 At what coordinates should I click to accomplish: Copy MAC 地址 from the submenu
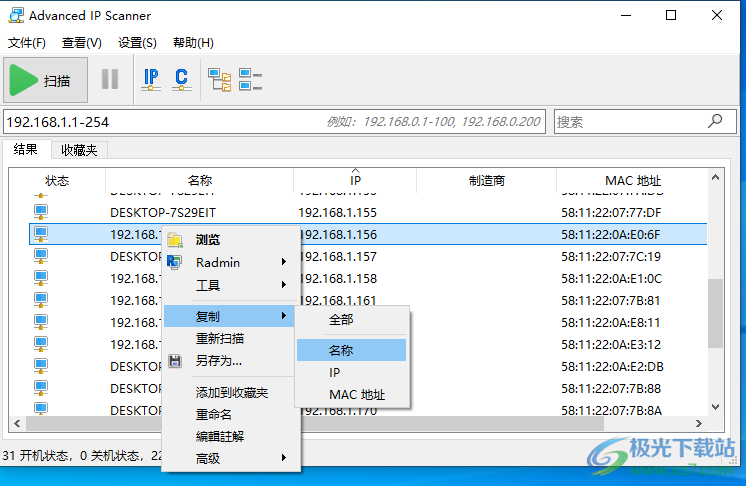(x=352, y=394)
